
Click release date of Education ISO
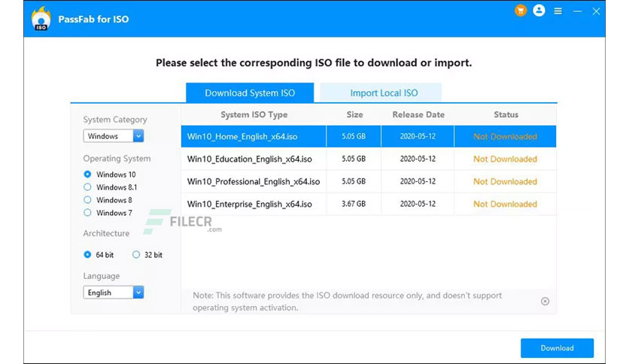pos(418,159)
